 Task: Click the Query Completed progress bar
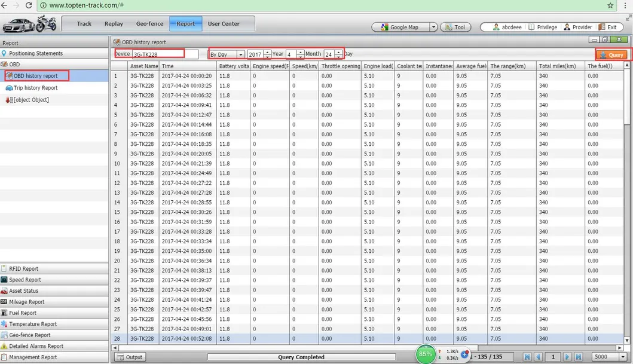(x=301, y=357)
